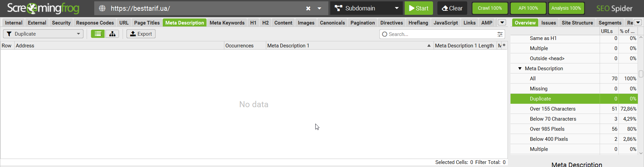Open the Meta Keywords tab
Viewport: 644px width, 167px height.
pyautogui.click(x=227, y=23)
